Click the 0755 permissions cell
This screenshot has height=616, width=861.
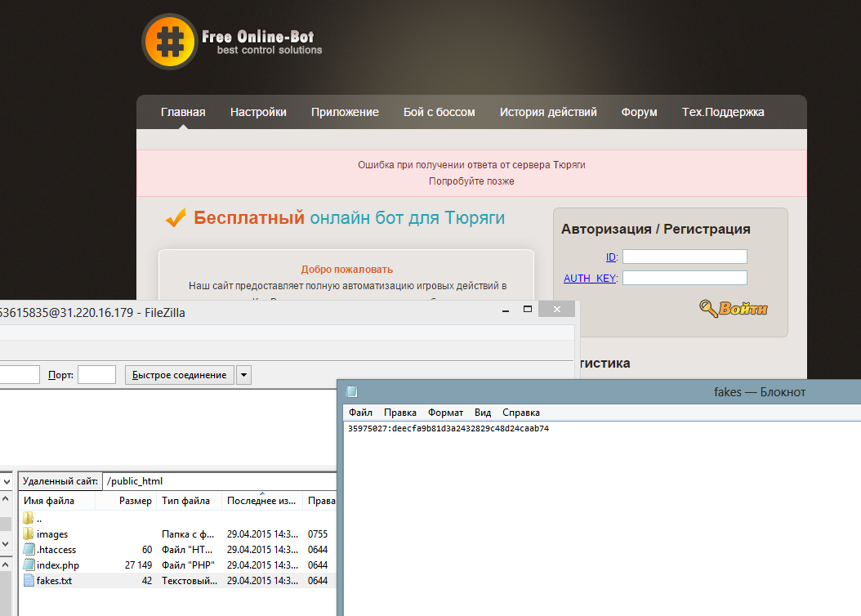(x=318, y=534)
